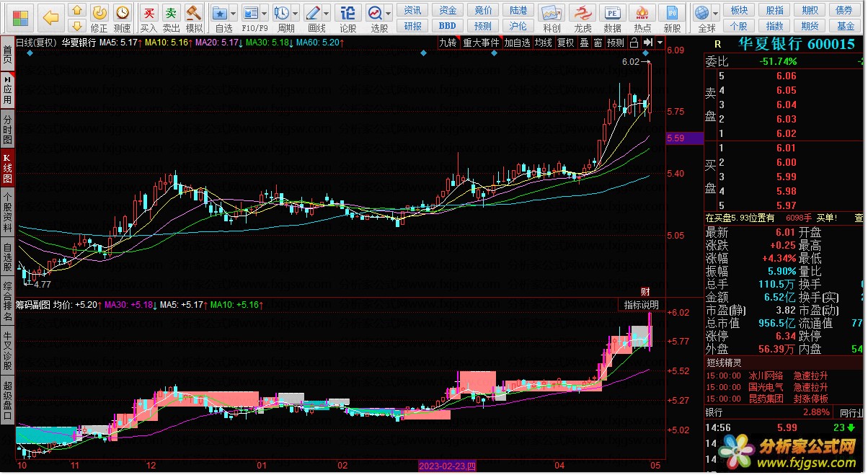
Task: Expand the 自选 dropdown arrow
Action: coord(234,13)
